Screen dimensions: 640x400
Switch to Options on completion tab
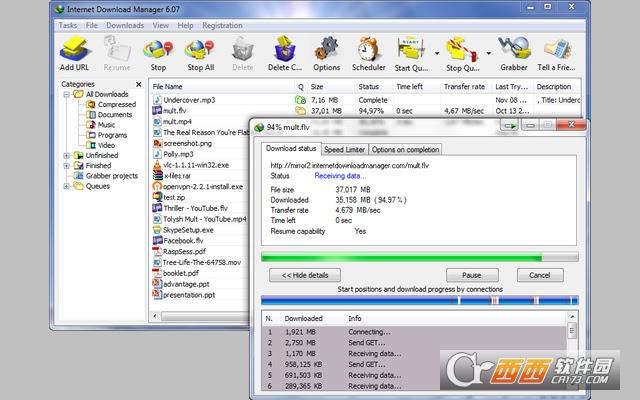coord(405,150)
